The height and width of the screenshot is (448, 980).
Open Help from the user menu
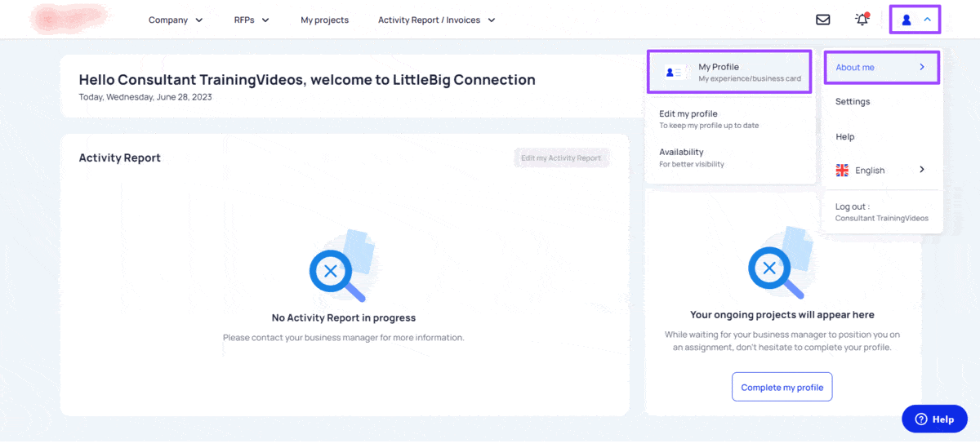[844, 136]
